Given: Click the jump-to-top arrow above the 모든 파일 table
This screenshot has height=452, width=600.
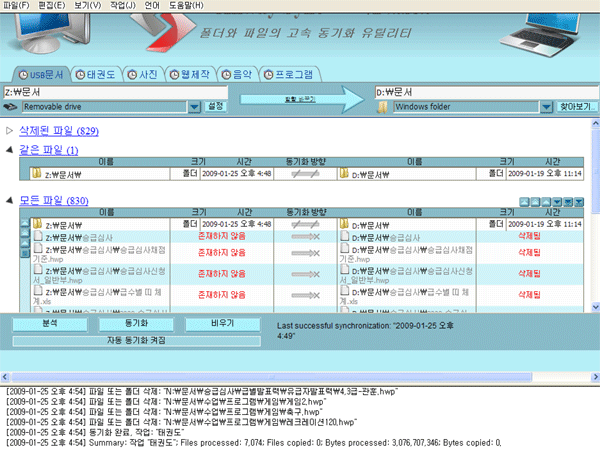Looking at the screenshot, I should [524, 202].
